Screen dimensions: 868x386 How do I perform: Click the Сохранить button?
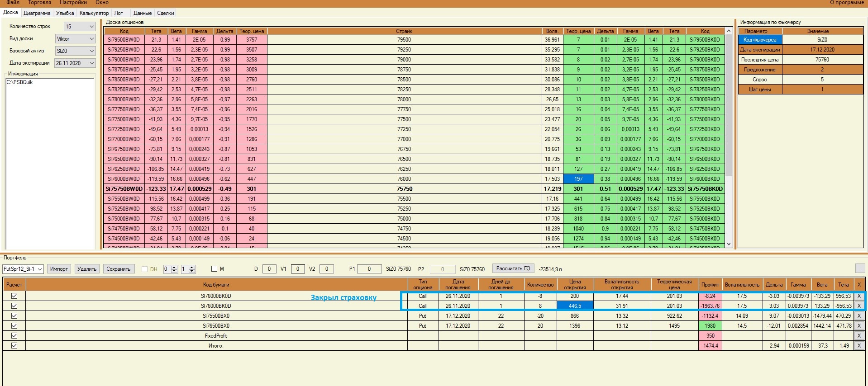(119, 269)
